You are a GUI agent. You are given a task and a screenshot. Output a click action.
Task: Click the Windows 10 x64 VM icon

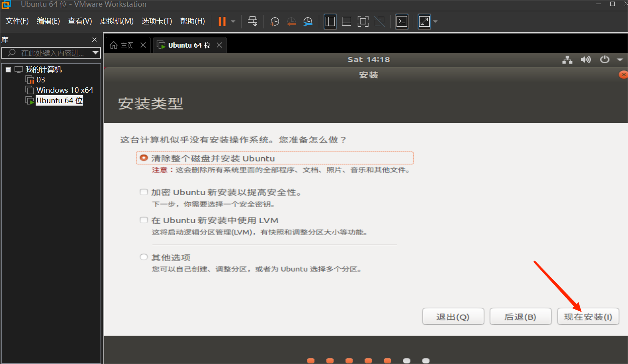30,90
